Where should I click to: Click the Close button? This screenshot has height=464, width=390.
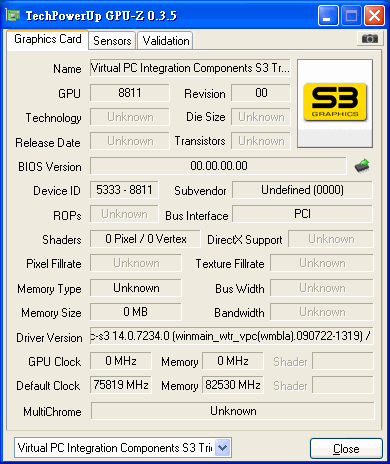(346, 449)
